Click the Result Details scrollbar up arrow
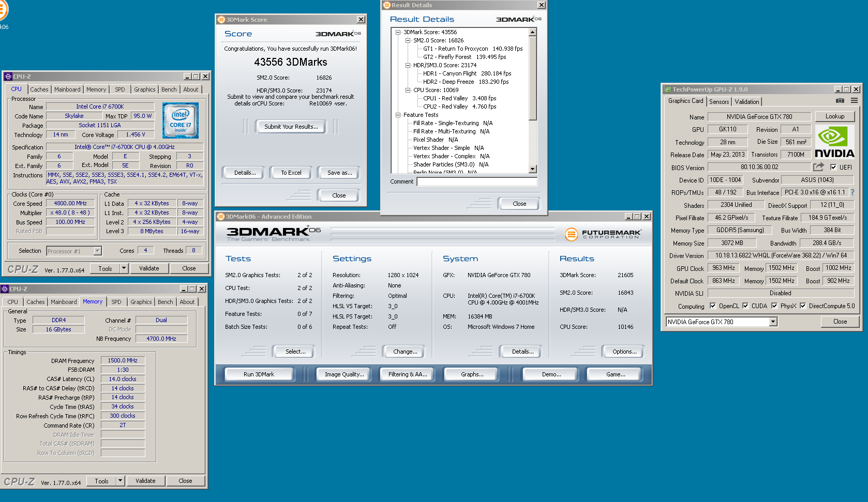The width and height of the screenshot is (868, 502). pos(533,32)
